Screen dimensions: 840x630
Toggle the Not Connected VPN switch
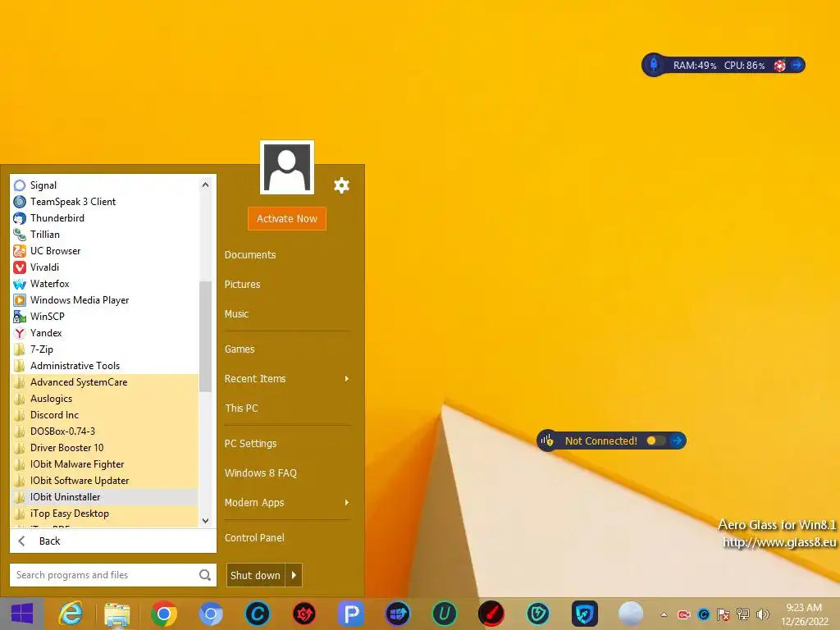pos(655,441)
